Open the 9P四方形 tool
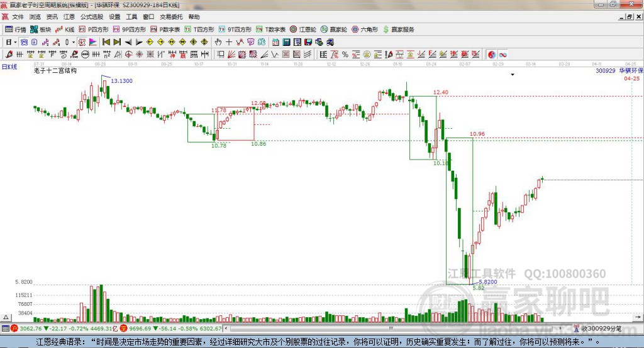 coord(130,30)
